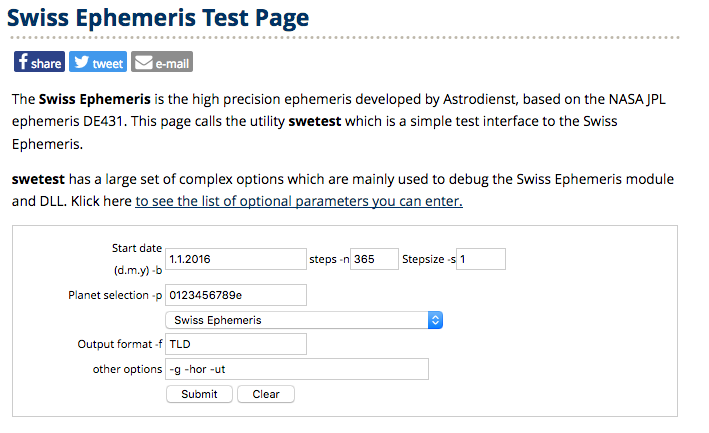The height and width of the screenshot is (433, 709).
Task: Click the other options input field
Action: tap(296, 369)
